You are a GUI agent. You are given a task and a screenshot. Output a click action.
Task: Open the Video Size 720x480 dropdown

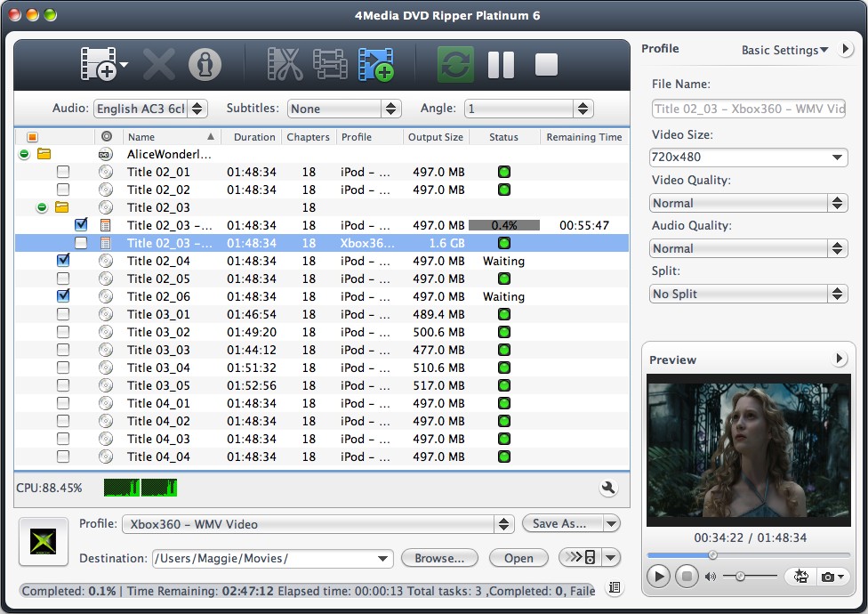tap(748, 157)
